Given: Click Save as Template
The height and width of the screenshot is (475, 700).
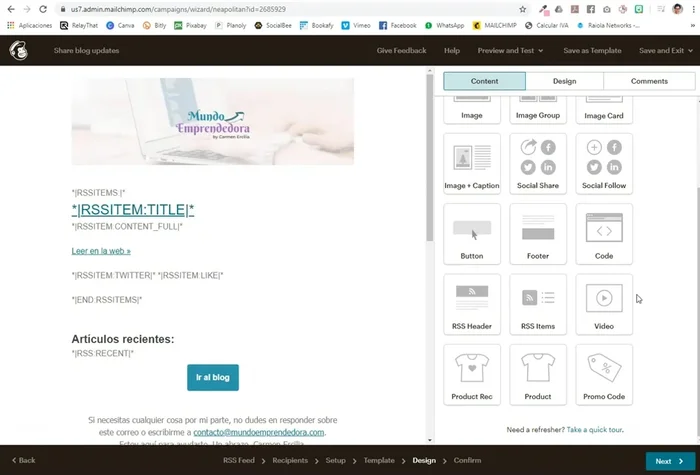Looking at the screenshot, I should click(x=592, y=50).
